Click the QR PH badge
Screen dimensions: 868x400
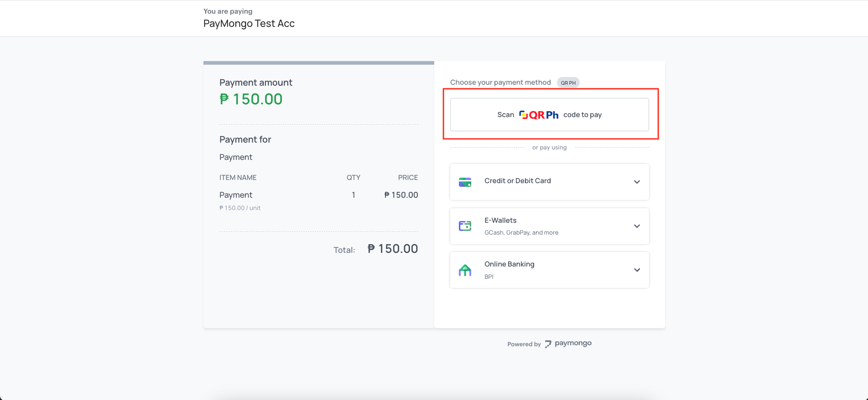(x=568, y=83)
